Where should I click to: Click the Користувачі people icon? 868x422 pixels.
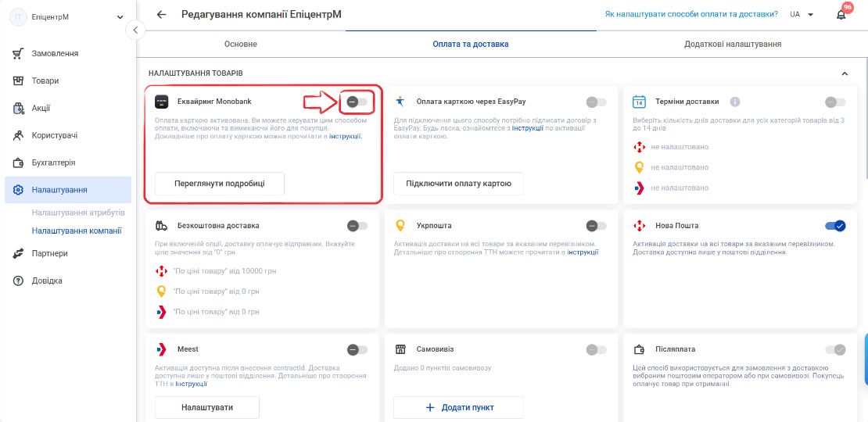pyautogui.click(x=18, y=135)
